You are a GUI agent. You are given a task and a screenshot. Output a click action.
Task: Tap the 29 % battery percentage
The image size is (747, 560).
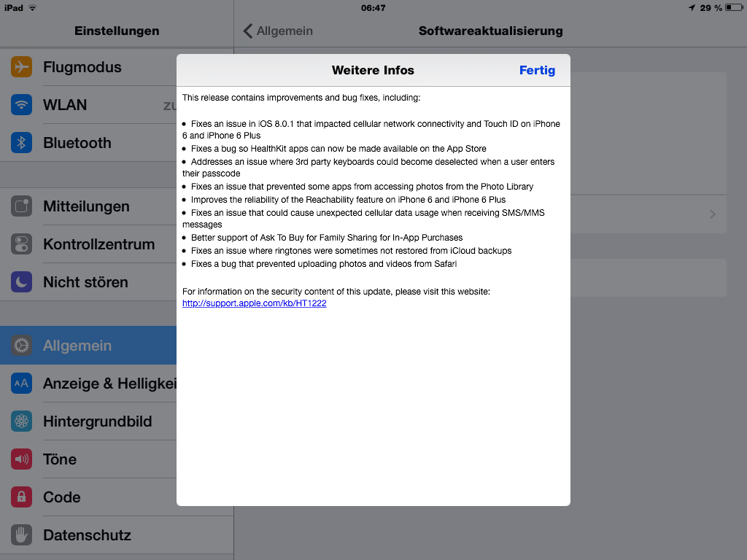click(x=711, y=7)
